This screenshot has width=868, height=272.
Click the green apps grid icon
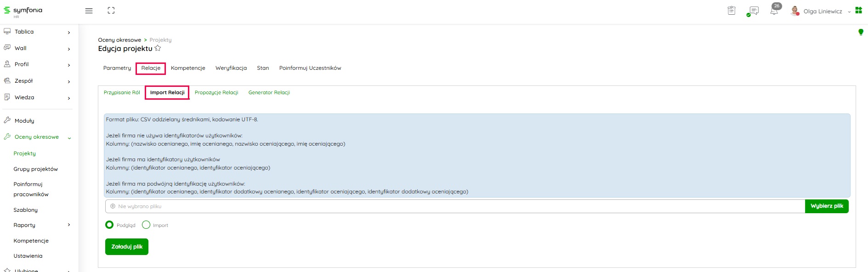[x=858, y=11]
